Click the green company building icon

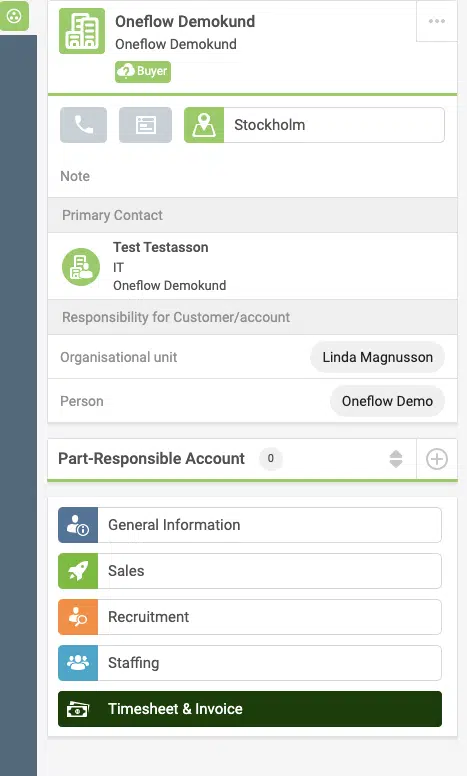(82, 31)
